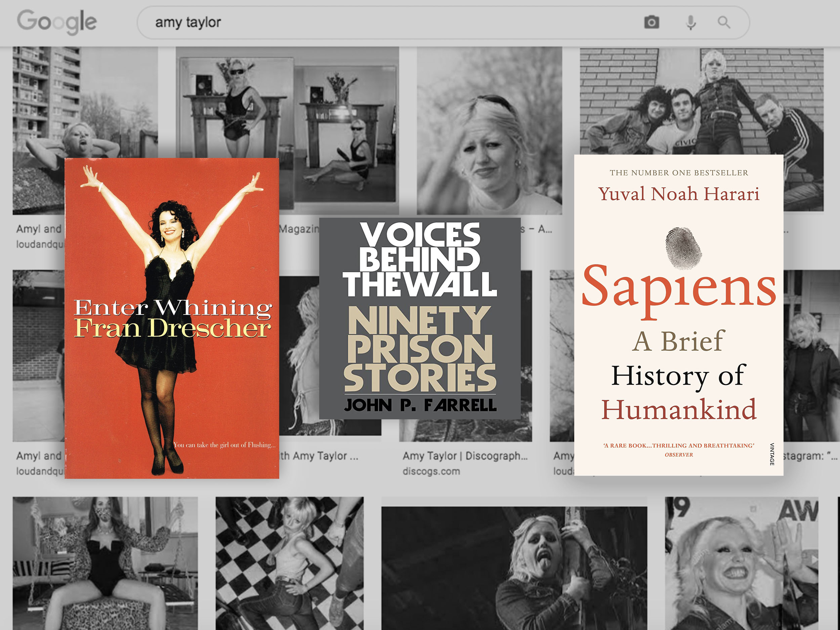Screen dimensions: 840x630
Task: Click the 'th Amy Taylor ...' caption link
Action: click(319, 456)
